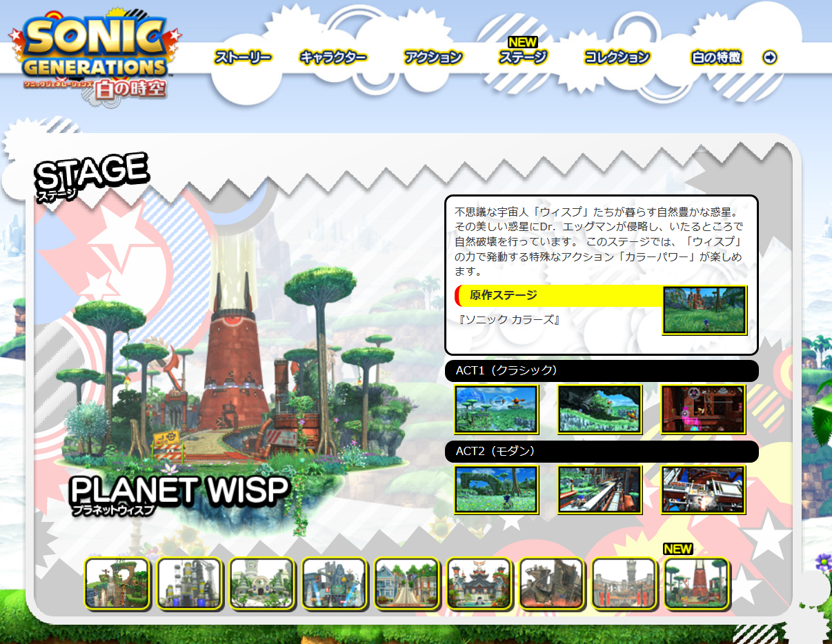Open the 白の特徴 menu item
This screenshot has height=644, width=832.
click(716, 58)
